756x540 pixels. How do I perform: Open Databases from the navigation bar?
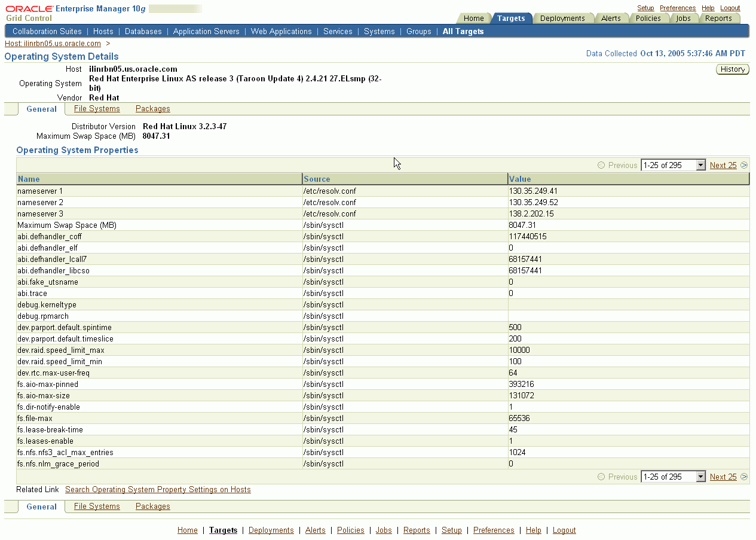coord(143,31)
